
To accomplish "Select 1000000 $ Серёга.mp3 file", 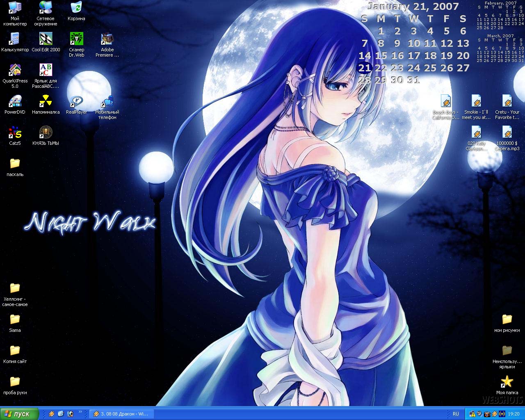I will (507, 138).
